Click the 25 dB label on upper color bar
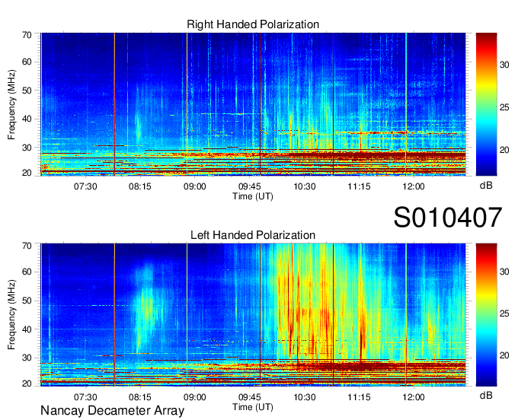 504,107
